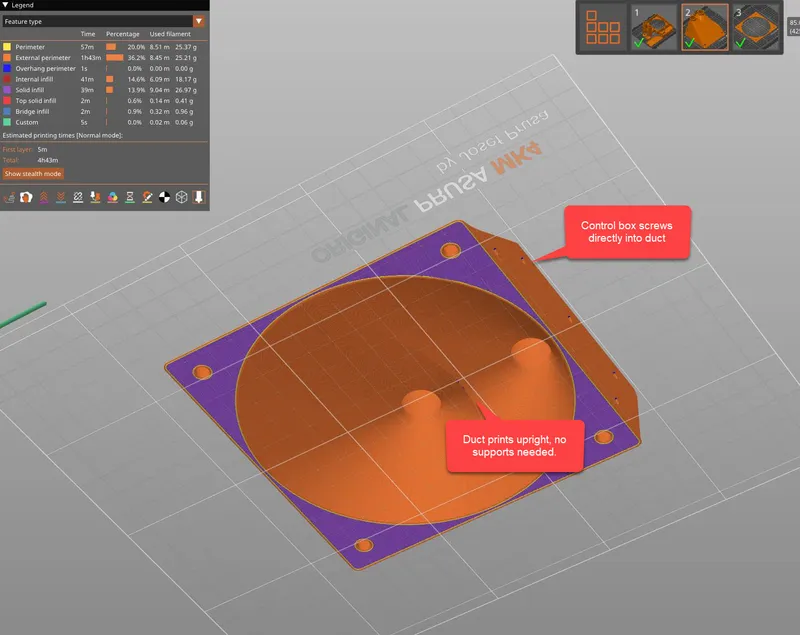Collapse the Legend panel triangle
Viewport: 800px width, 635px height.
pos(6,5)
